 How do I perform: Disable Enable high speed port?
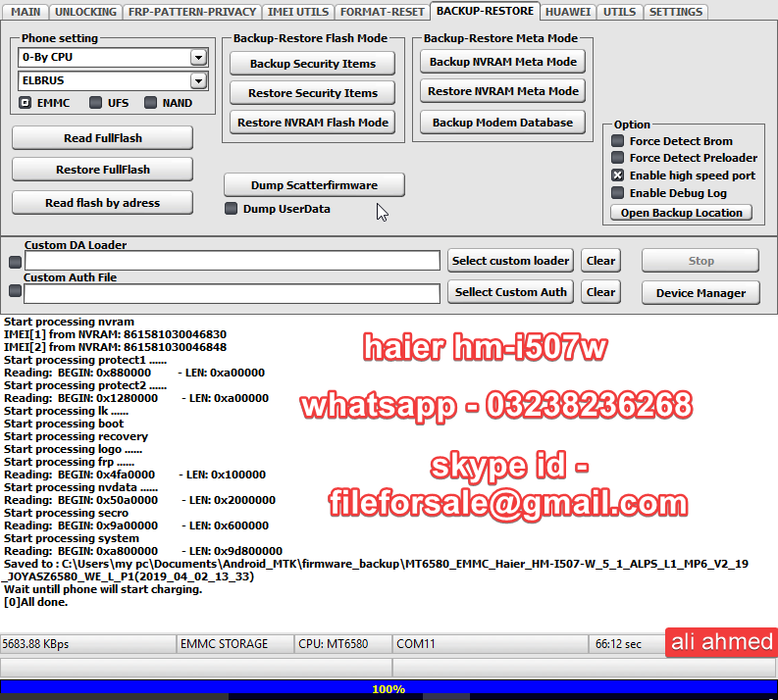pyautogui.click(x=617, y=175)
